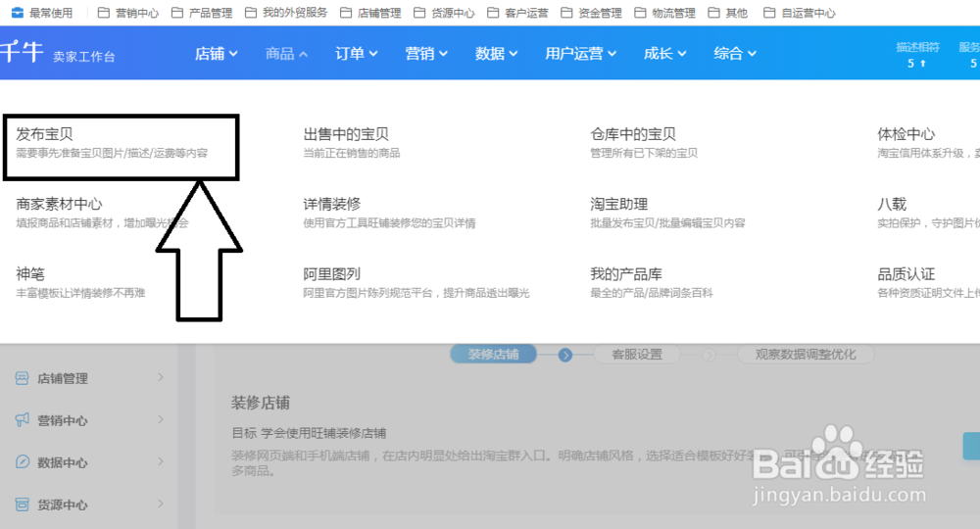Open the 资金管理 bookmark folder
This screenshot has width=980, height=529.
tap(591, 13)
